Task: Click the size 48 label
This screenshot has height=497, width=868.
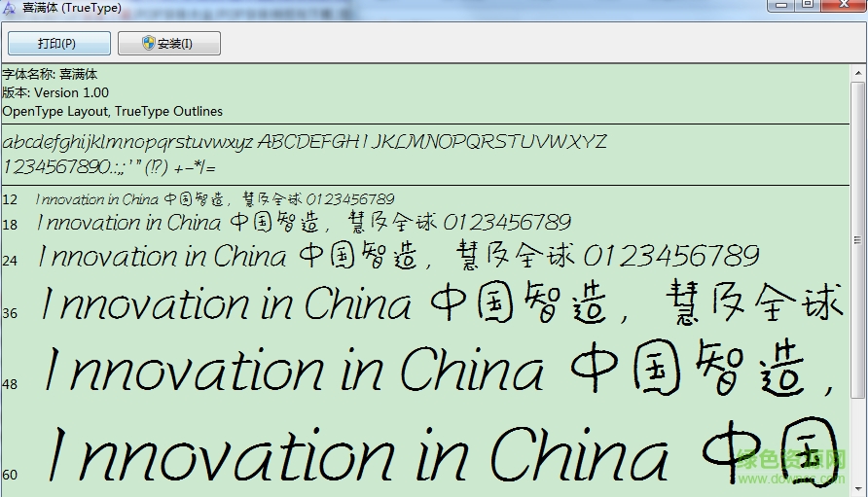Action: 10,384
